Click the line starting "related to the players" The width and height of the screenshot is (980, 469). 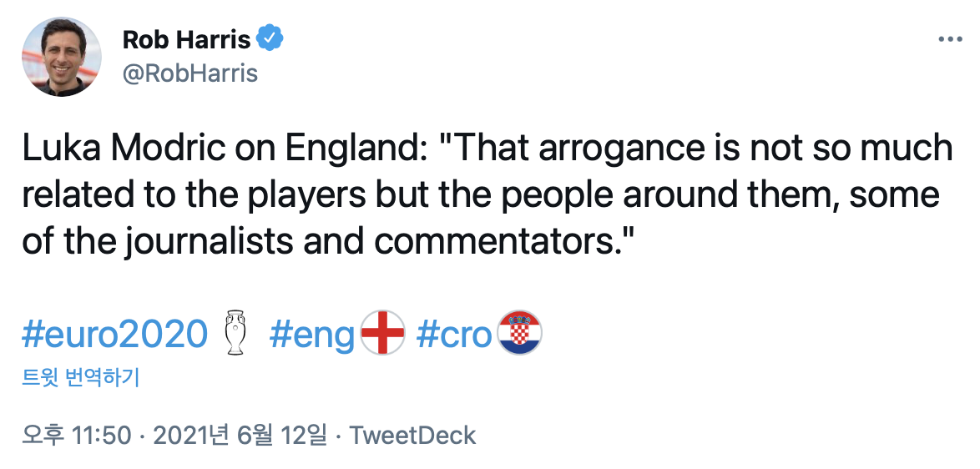tap(480, 195)
